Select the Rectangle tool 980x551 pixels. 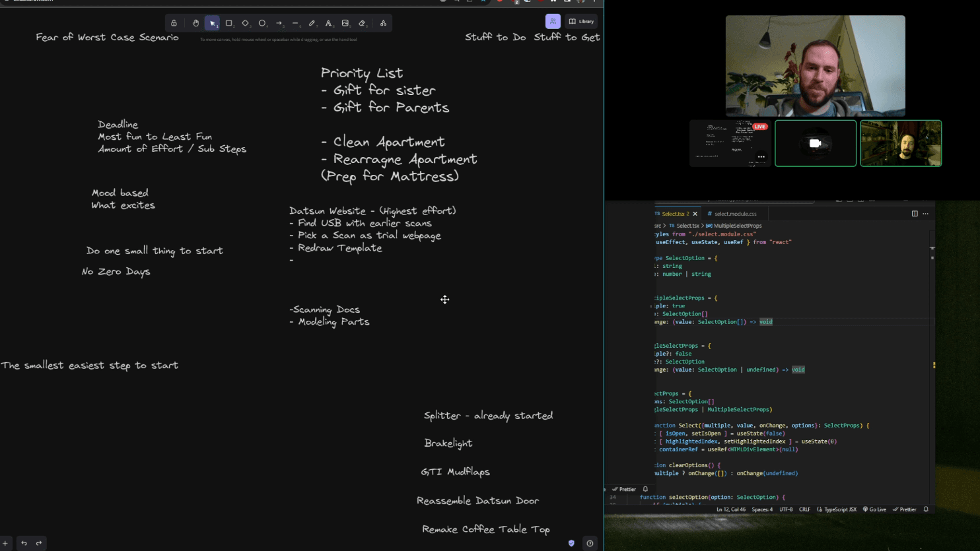point(229,23)
